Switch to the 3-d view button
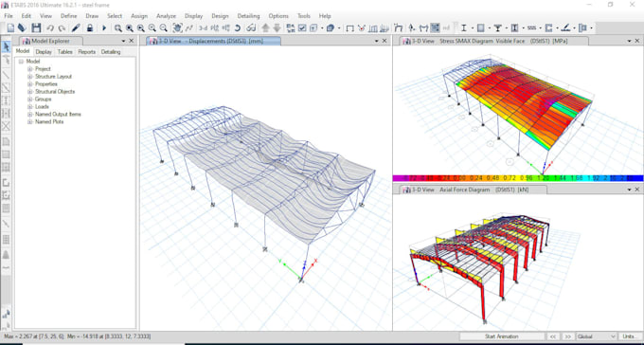 coord(203,28)
